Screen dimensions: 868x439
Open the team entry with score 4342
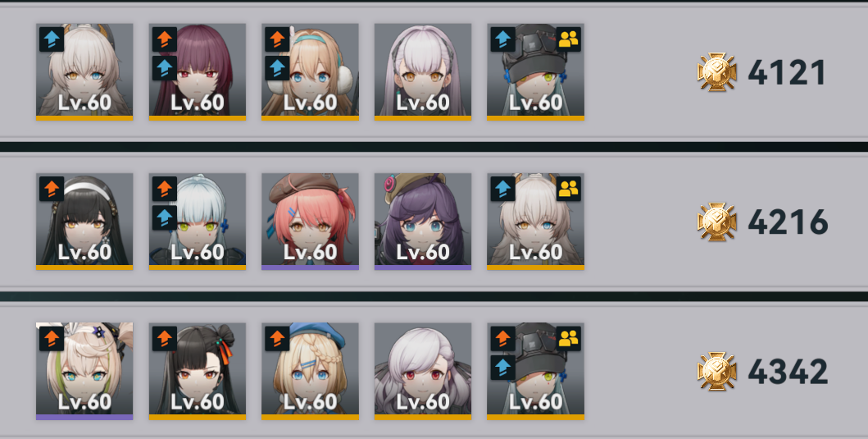click(434, 372)
